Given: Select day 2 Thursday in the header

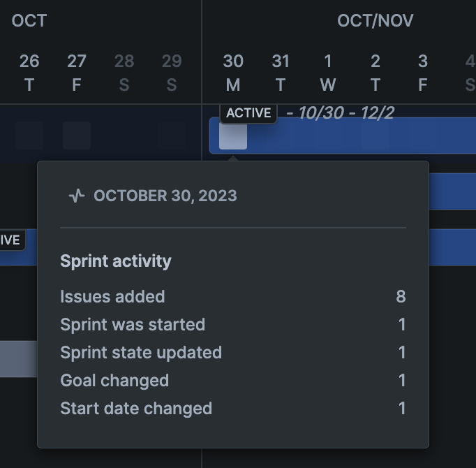Looking at the screenshot, I should click(375, 73).
